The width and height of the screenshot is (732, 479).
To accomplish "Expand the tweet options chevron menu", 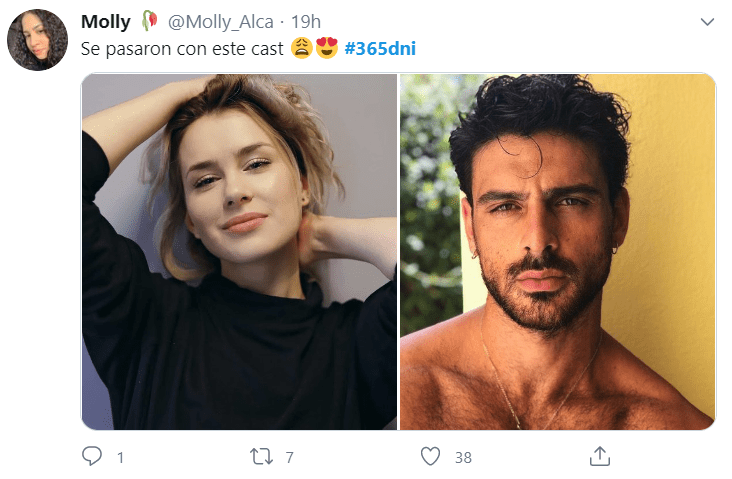I will point(707,21).
